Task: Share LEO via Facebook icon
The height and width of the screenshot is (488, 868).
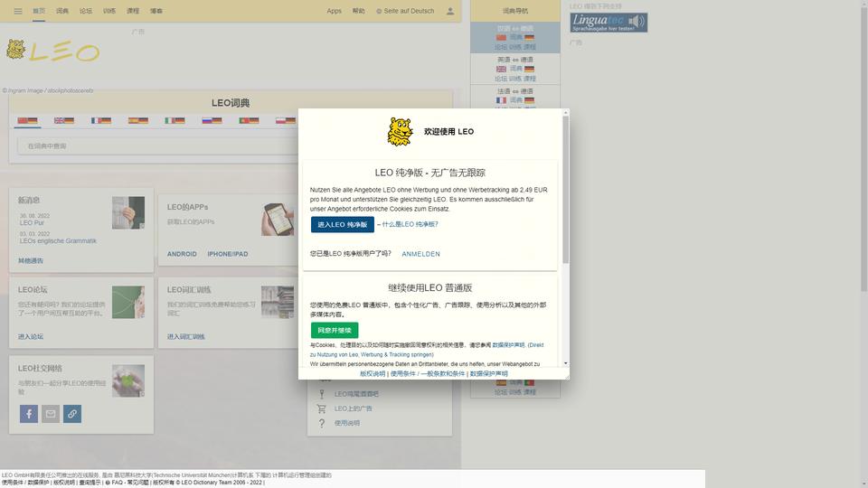Action: (x=29, y=414)
